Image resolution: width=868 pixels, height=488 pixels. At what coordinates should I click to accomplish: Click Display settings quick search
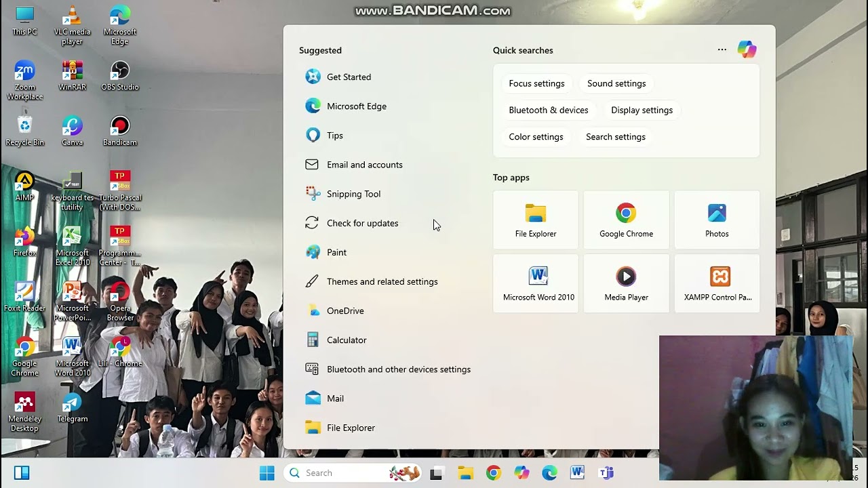pos(642,110)
